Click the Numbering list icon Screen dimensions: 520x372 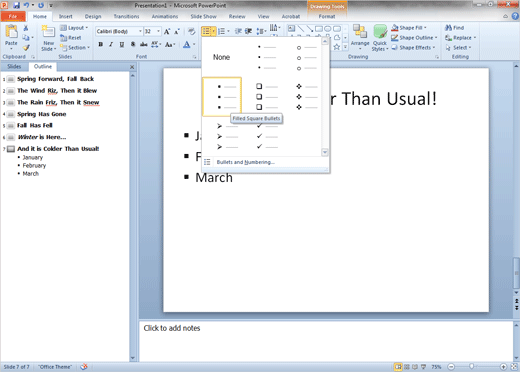(x=221, y=31)
